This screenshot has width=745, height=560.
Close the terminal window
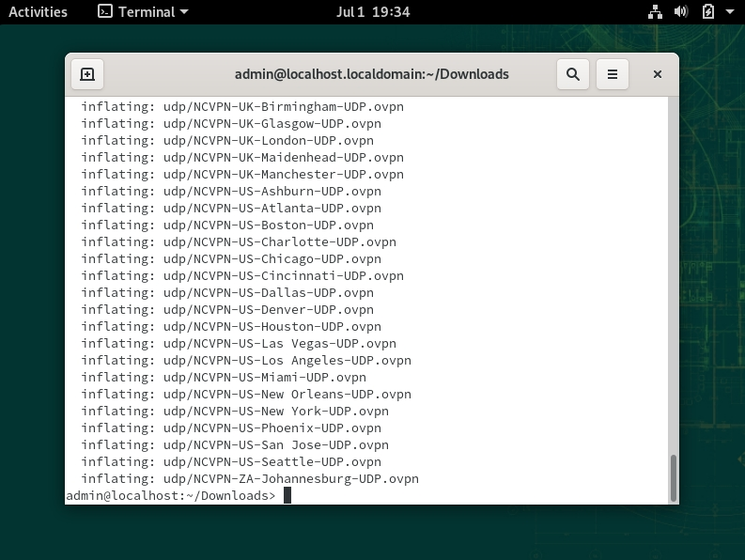click(658, 74)
